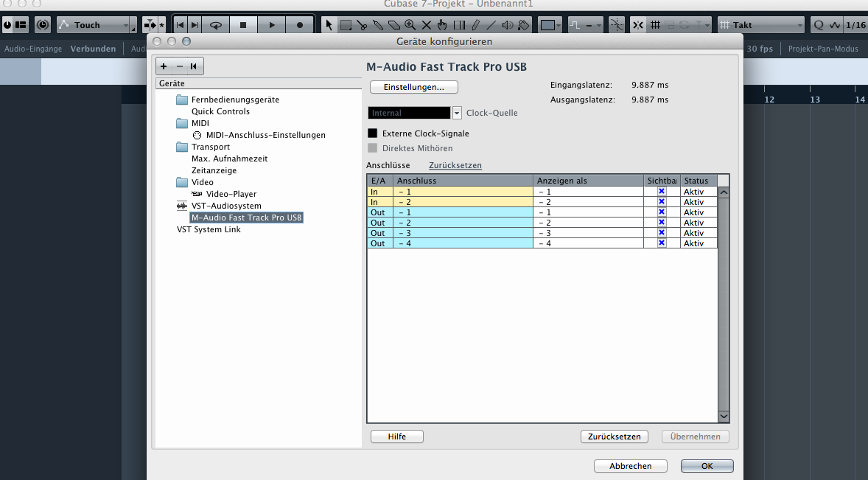
Task: Click the Hilfe button
Action: (x=397, y=436)
